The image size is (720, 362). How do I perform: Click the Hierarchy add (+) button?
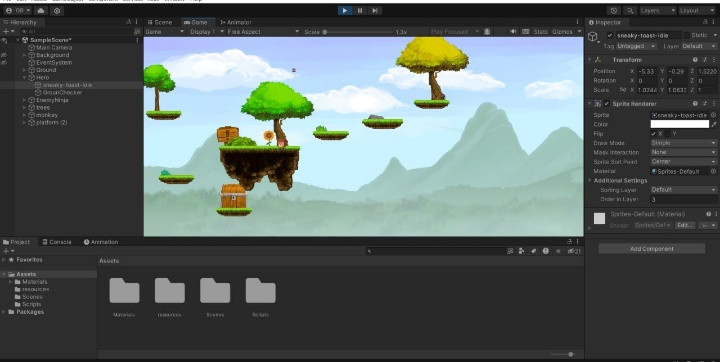pyautogui.click(x=6, y=31)
